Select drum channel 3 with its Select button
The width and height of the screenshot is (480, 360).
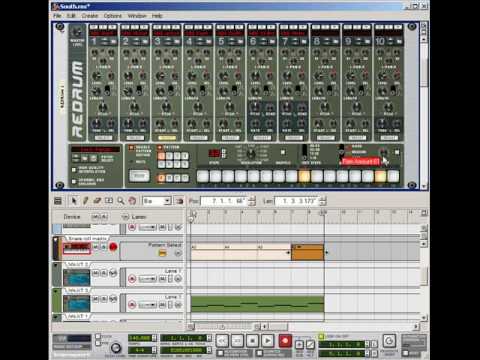[167, 138]
